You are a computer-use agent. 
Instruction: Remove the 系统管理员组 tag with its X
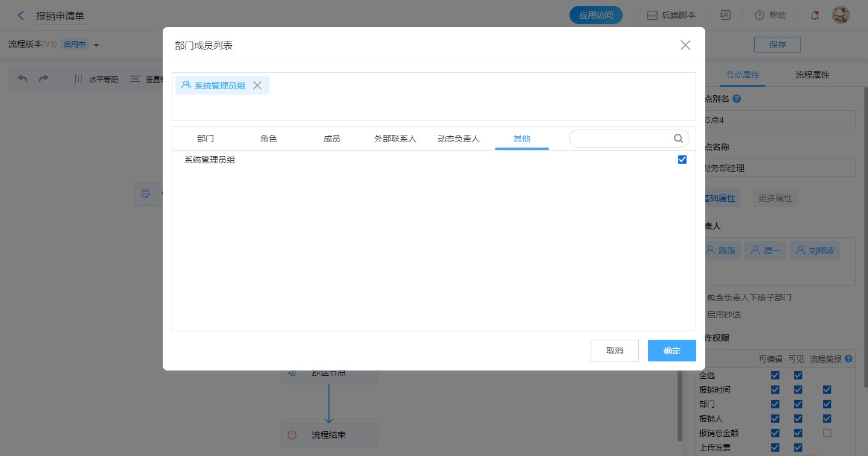click(257, 86)
